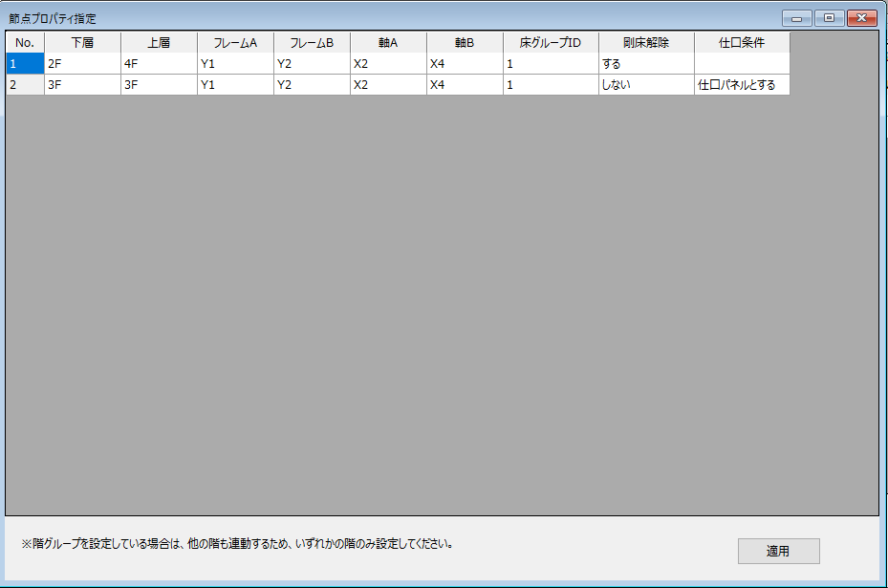
Task: Select row number 1 header cell
Action: (25, 63)
